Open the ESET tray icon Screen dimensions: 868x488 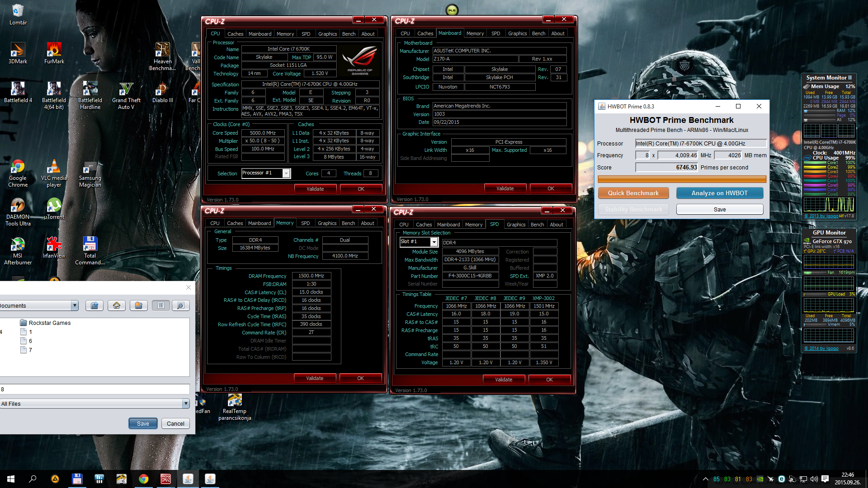[781, 479]
